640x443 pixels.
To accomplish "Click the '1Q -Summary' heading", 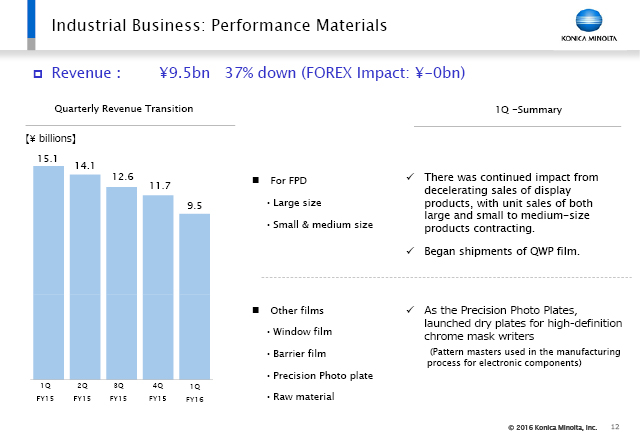I will coord(529,110).
